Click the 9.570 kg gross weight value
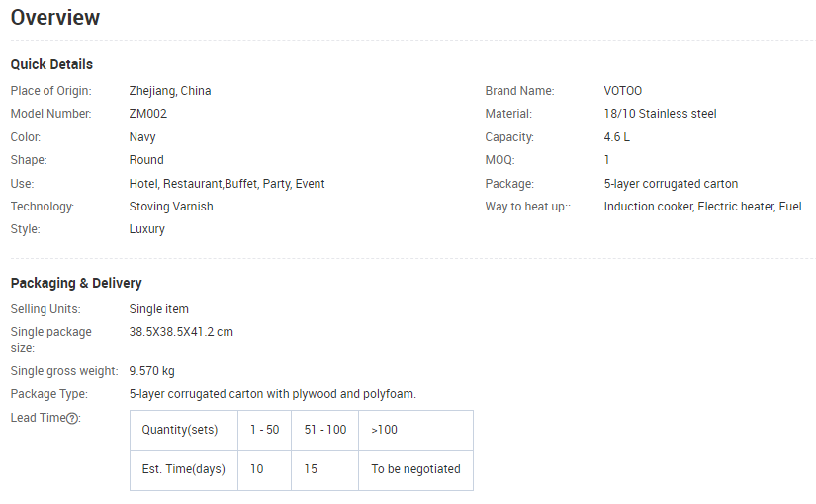 pyautogui.click(x=151, y=371)
